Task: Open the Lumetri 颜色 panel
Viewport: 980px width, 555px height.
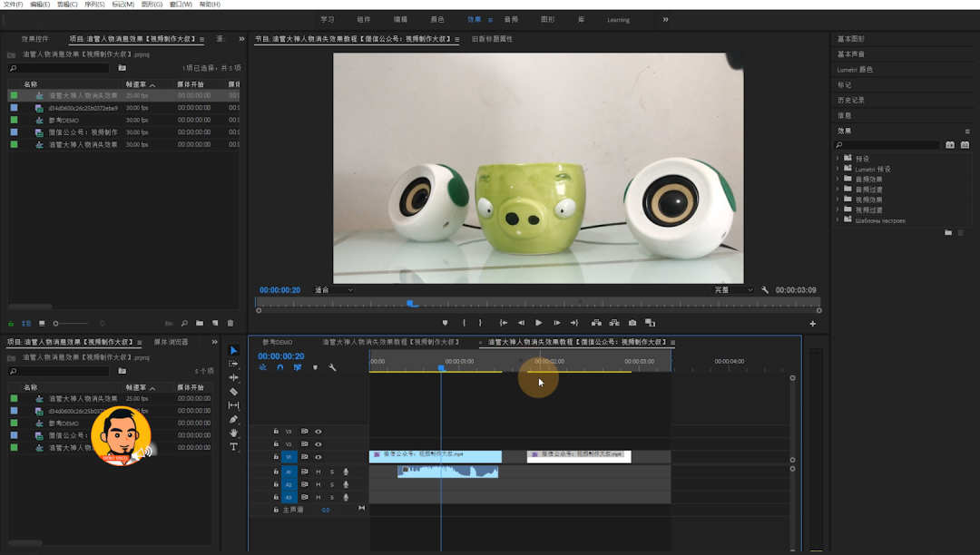Action: pos(855,69)
